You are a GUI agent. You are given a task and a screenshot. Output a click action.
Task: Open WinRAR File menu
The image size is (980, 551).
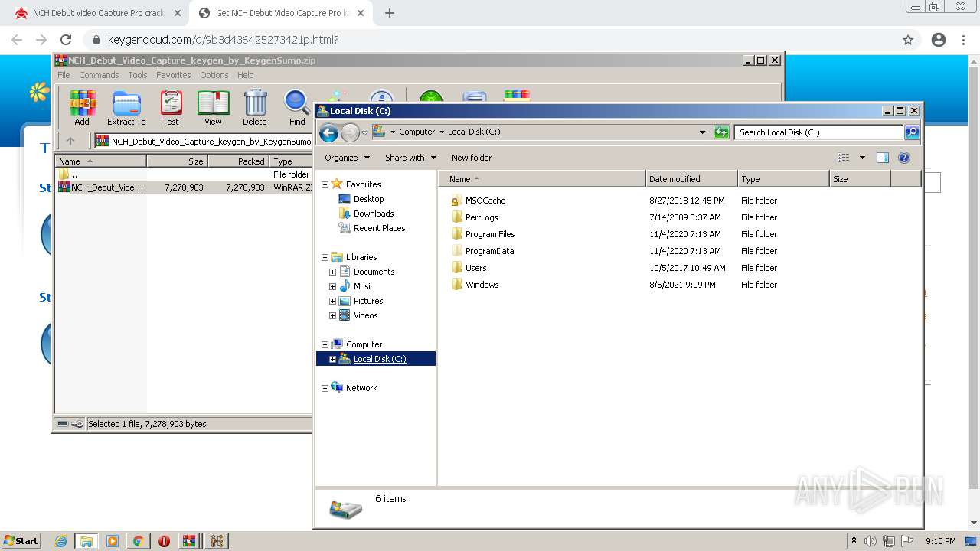coord(64,75)
